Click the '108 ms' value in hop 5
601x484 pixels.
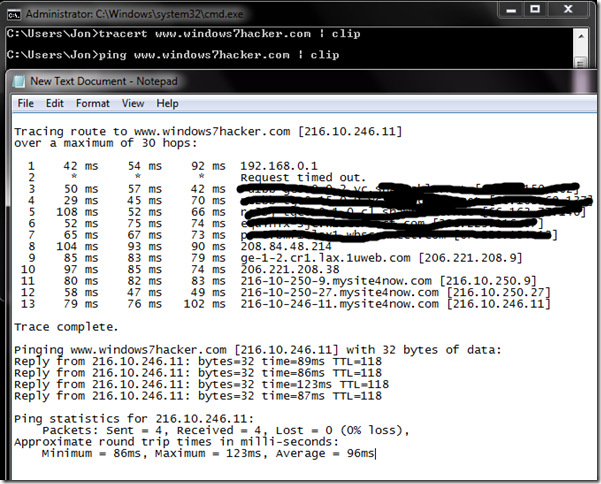click(77, 212)
